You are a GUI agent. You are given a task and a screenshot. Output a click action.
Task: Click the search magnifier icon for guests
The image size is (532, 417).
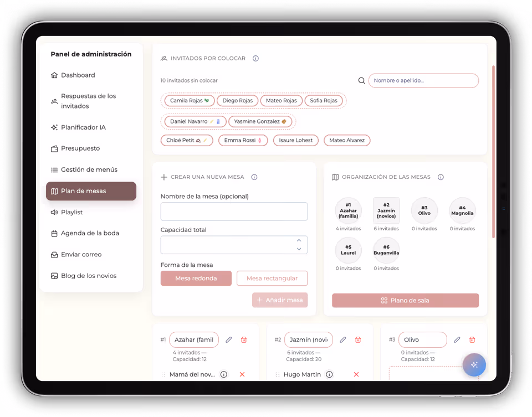[x=361, y=81]
